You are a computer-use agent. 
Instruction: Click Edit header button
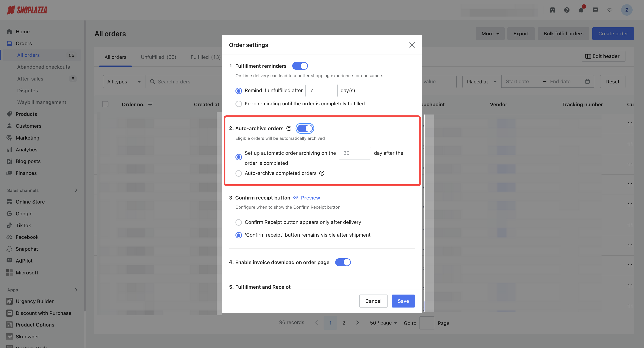603,56
